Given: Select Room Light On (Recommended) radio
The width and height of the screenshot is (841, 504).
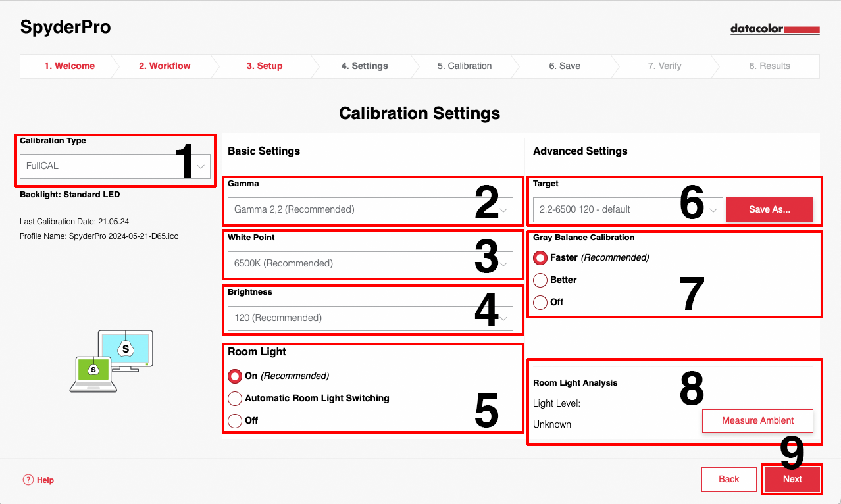Looking at the screenshot, I should [235, 376].
